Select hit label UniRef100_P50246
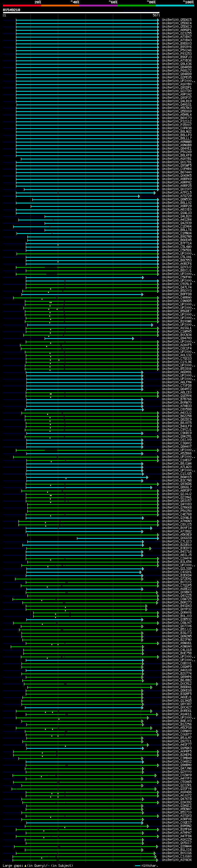This screenshot has height=868, width=197. click(x=177, y=50)
